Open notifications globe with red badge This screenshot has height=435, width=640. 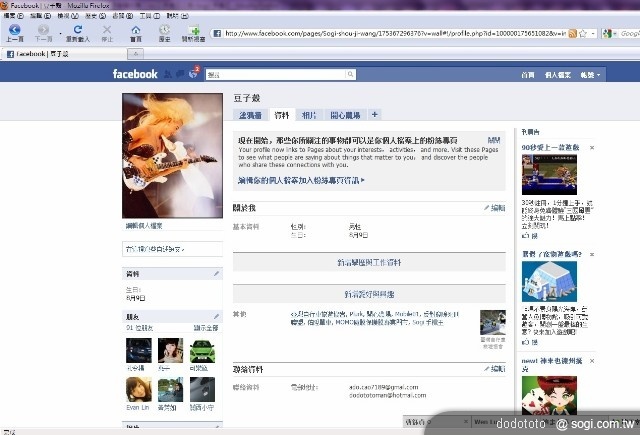[x=193, y=73]
